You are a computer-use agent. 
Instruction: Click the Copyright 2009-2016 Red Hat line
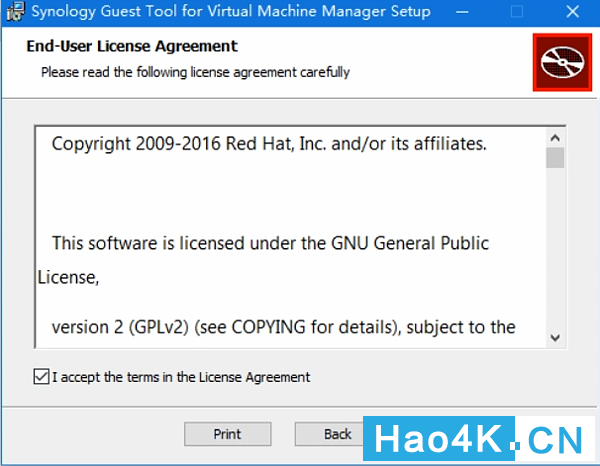pyautogui.click(x=269, y=144)
